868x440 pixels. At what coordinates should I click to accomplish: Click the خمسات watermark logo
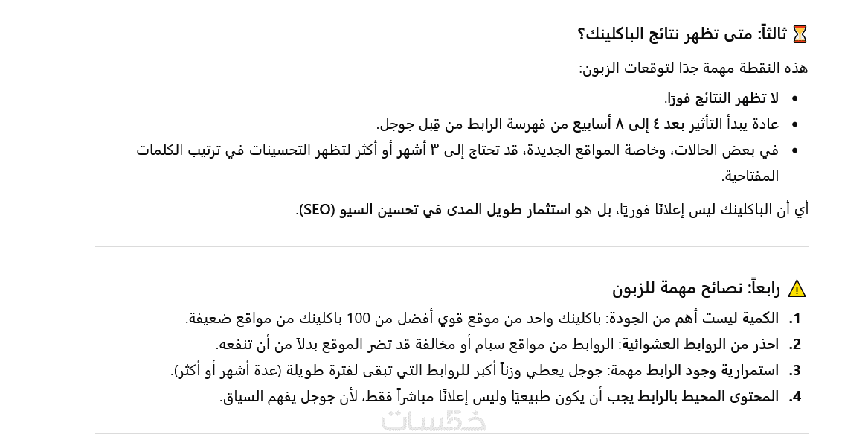point(434,421)
